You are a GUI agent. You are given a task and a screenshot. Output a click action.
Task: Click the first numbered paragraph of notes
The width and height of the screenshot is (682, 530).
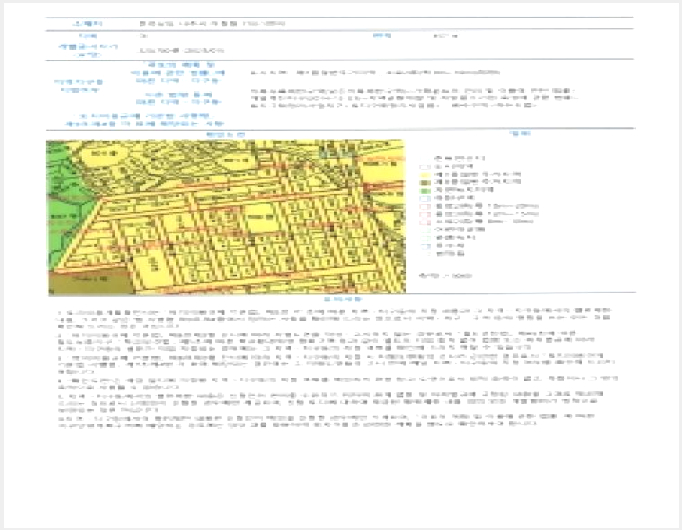(334, 318)
